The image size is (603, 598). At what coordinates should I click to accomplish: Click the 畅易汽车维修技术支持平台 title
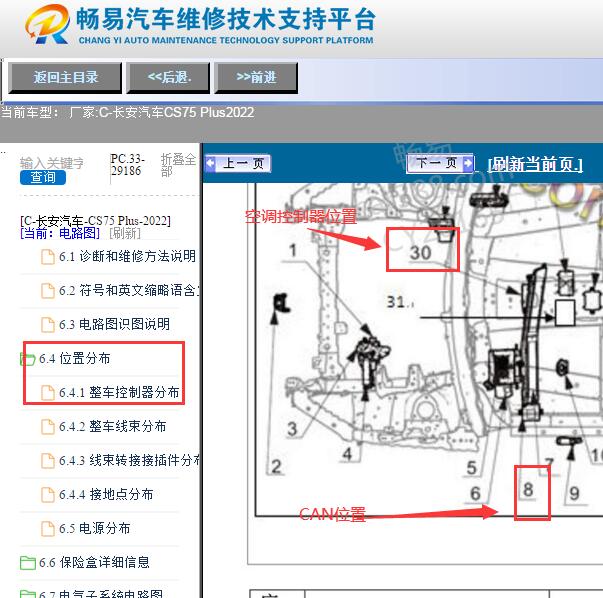tap(226, 19)
